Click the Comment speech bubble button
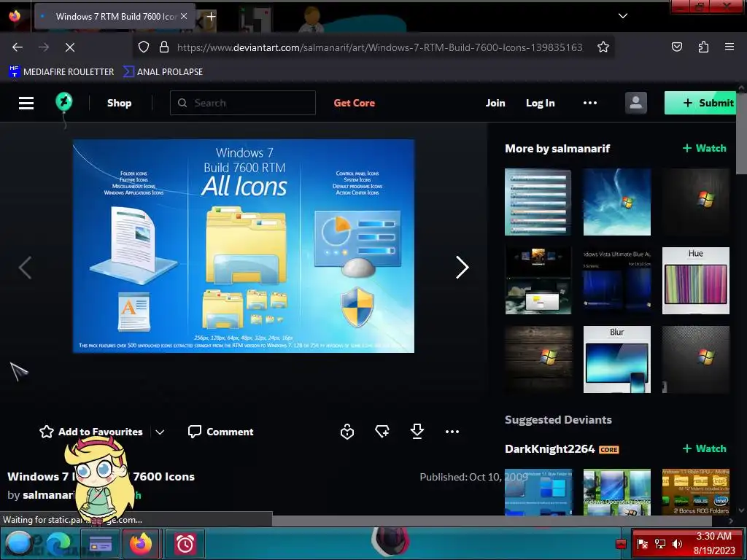This screenshot has width=747, height=560. tap(220, 432)
